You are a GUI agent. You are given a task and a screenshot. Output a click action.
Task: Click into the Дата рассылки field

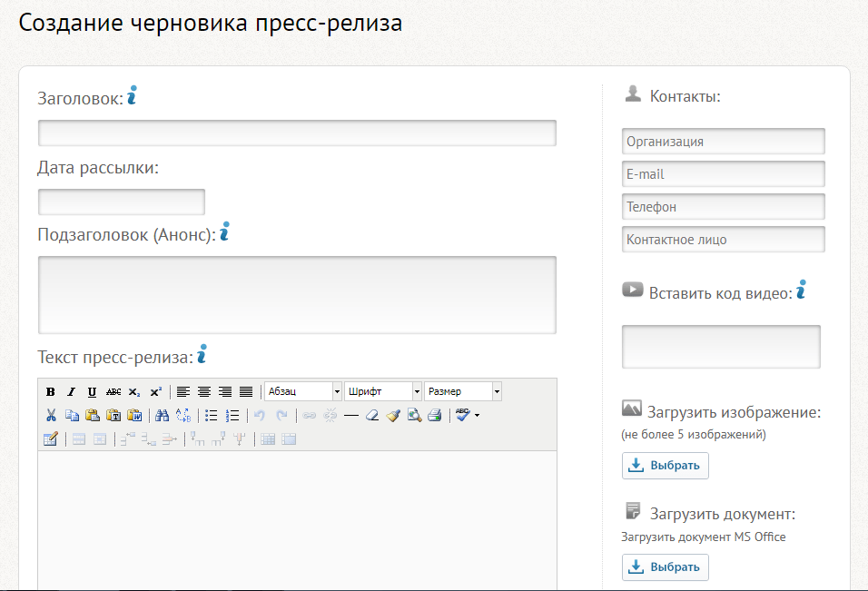pyautogui.click(x=122, y=202)
